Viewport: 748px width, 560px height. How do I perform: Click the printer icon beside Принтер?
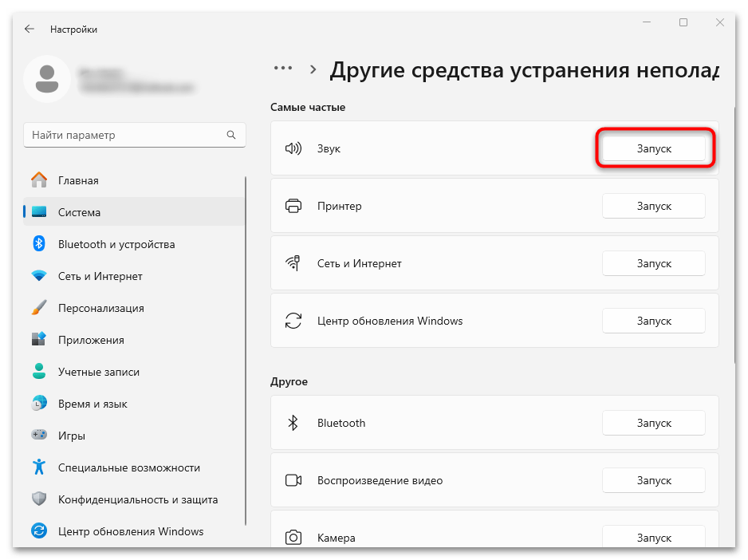pyautogui.click(x=293, y=205)
